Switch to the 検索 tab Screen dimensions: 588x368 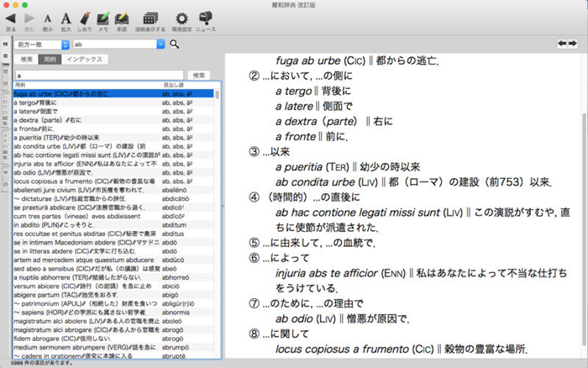click(x=26, y=60)
